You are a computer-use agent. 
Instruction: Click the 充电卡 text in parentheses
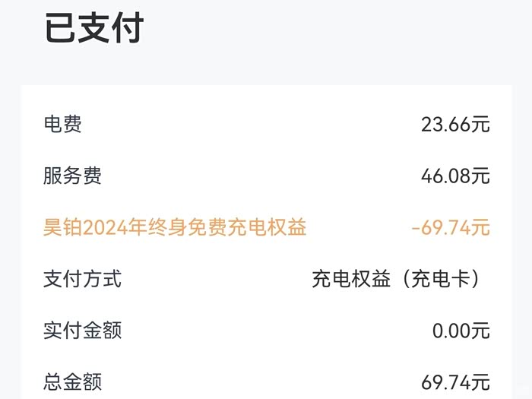coord(441,279)
